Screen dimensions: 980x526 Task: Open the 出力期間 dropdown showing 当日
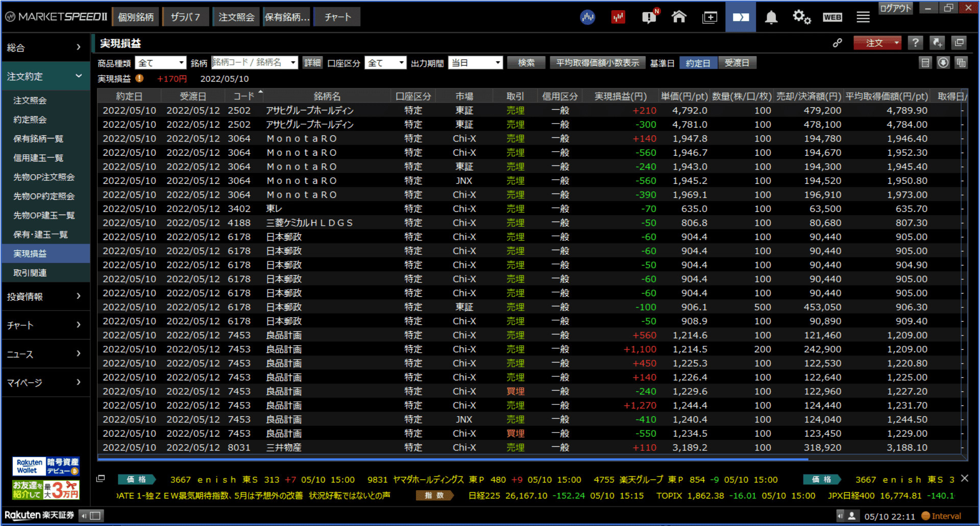coord(476,63)
